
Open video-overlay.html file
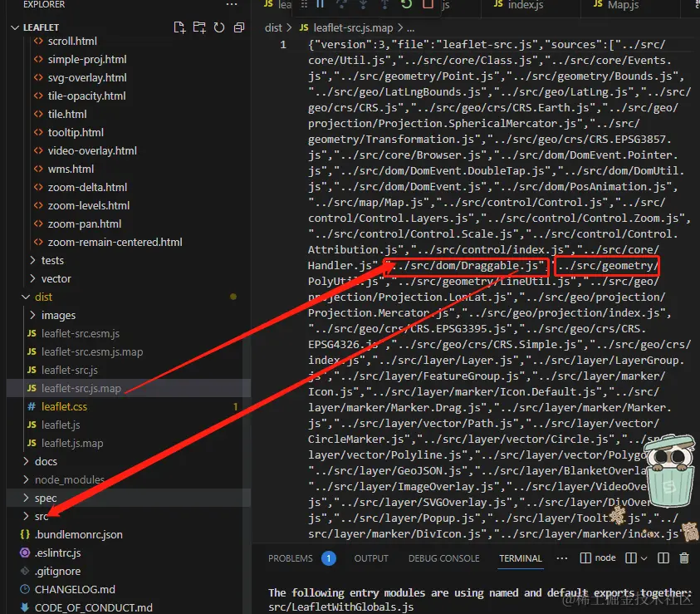pos(92,151)
